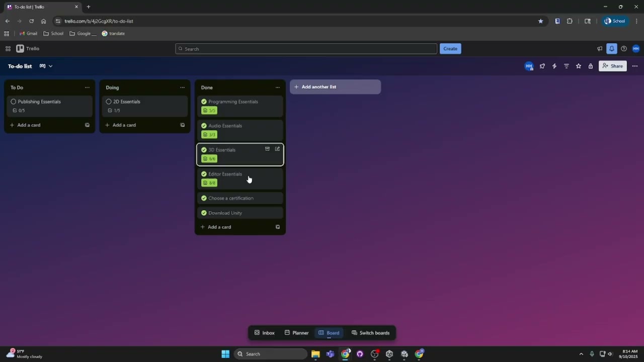644x362 pixels.
Task: Open File Explorer from the taskbar
Action: click(x=315, y=354)
